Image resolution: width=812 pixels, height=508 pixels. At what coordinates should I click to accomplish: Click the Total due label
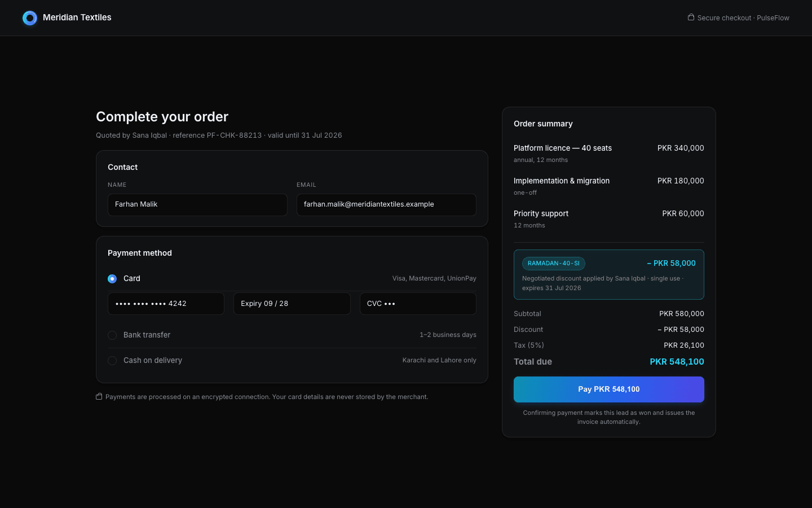coord(533,362)
